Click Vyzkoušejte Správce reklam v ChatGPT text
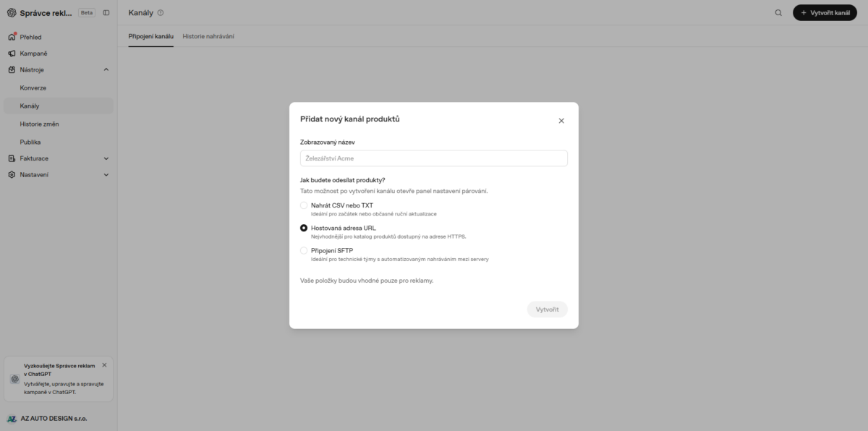 [x=59, y=370]
